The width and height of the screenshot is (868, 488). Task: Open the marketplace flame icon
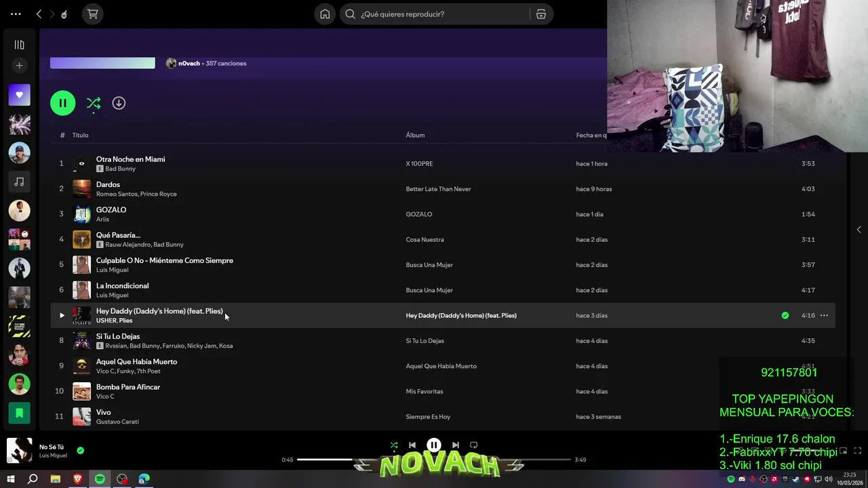pyautogui.click(x=64, y=14)
